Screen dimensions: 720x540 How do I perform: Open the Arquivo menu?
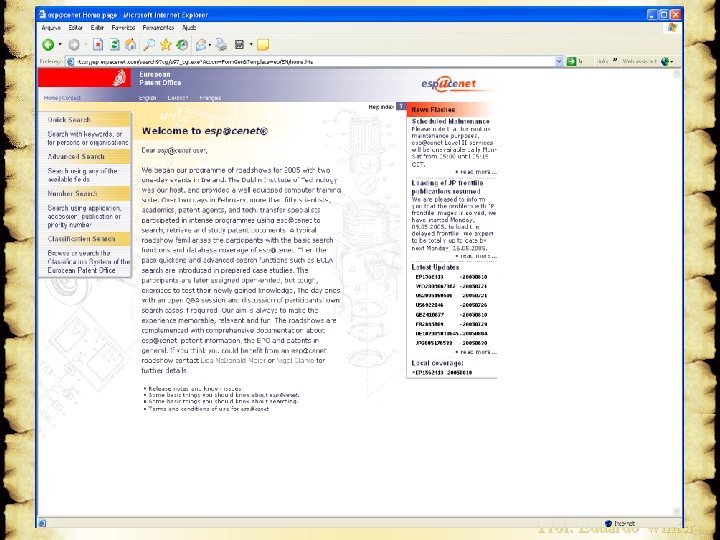click(51, 28)
